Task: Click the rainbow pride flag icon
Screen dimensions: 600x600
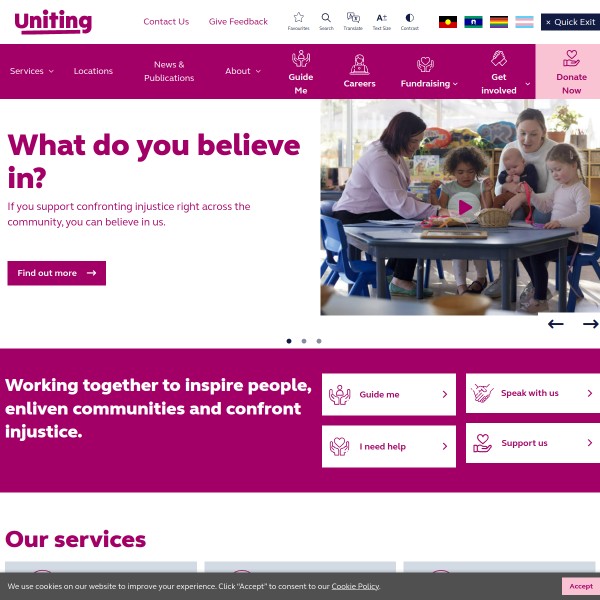Action: (499, 22)
